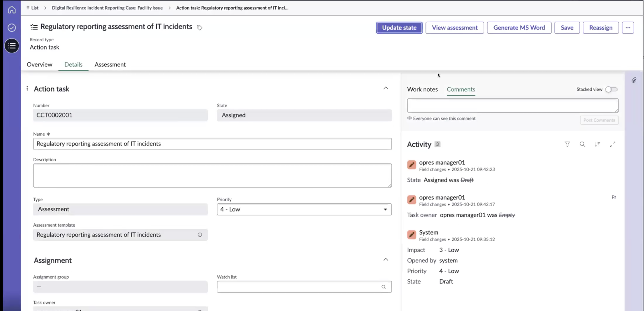This screenshot has height=311, width=644.
Task: Click the empty Assignment group field
Action: [x=120, y=287]
